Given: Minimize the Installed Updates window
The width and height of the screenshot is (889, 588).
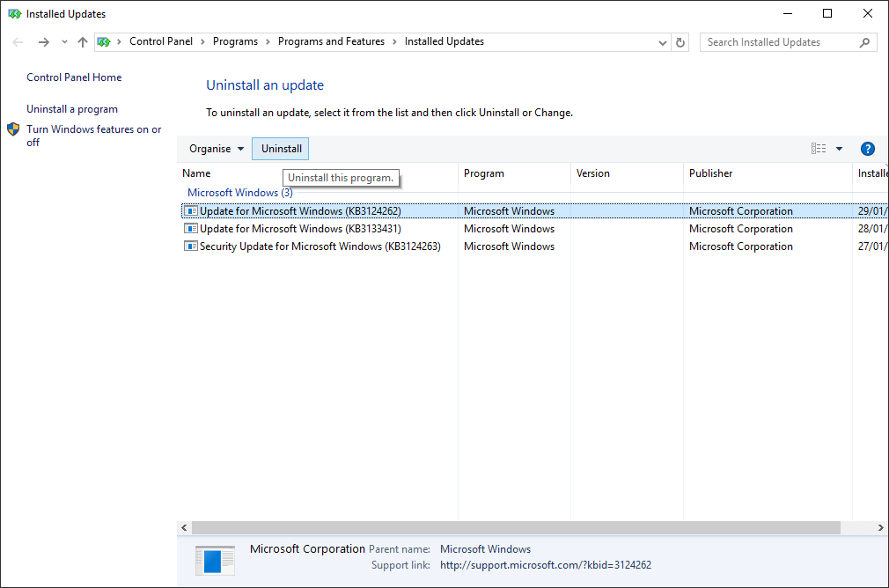Looking at the screenshot, I should (788, 13).
